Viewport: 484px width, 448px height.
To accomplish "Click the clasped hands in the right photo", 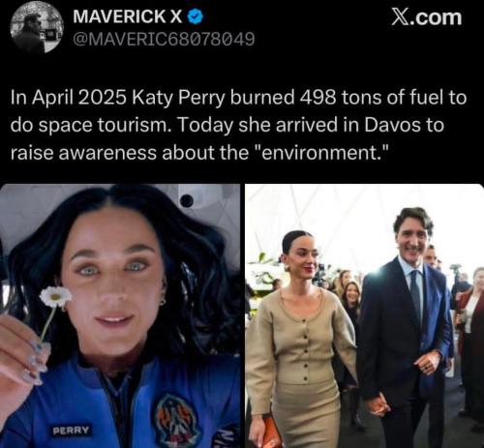I will [380, 405].
